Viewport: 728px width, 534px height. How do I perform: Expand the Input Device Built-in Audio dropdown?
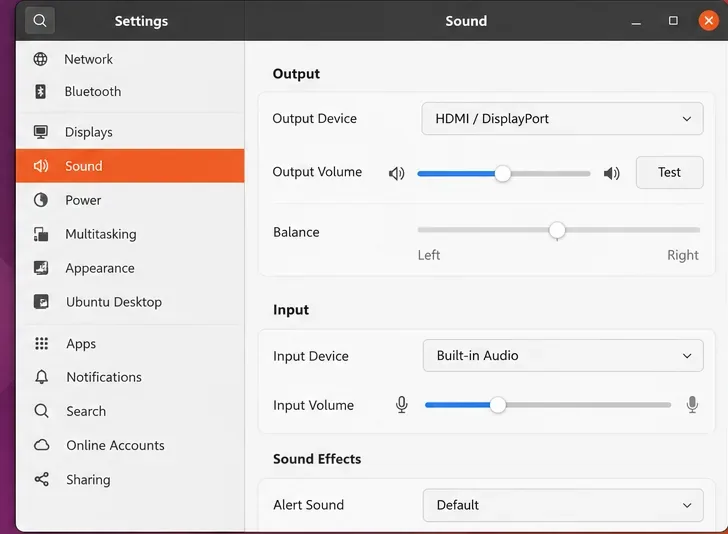click(563, 356)
